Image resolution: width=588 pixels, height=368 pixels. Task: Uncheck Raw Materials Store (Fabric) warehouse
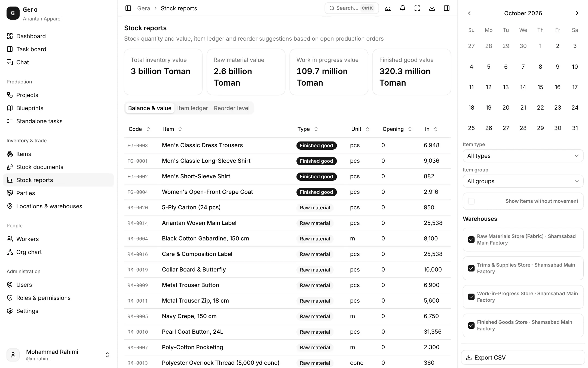471,240
